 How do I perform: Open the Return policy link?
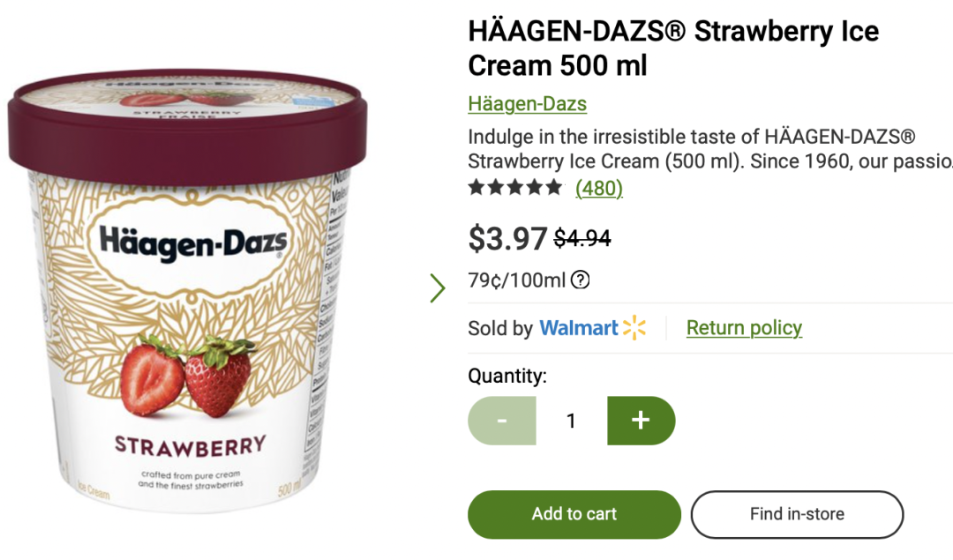(x=744, y=328)
